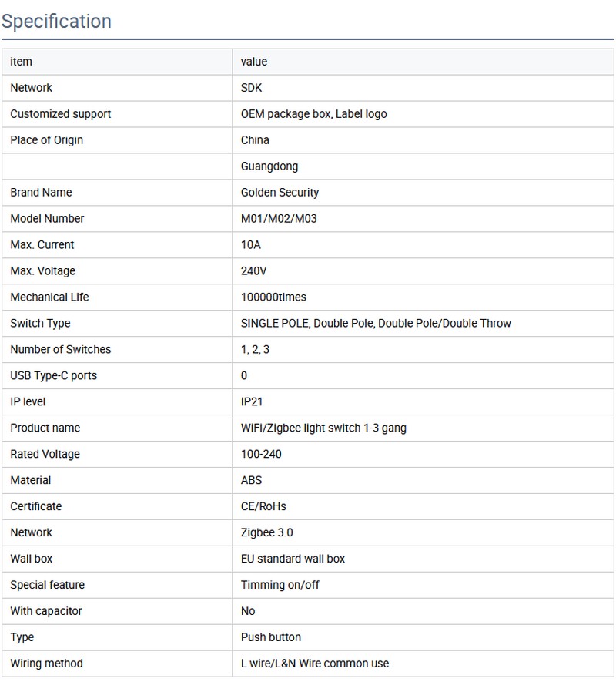Click the 'Golden Security' brand value

click(x=280, y=193)
